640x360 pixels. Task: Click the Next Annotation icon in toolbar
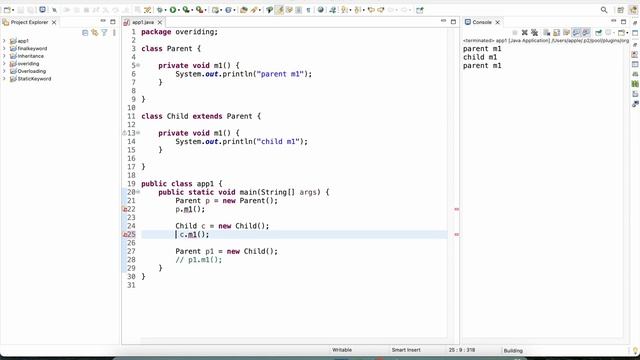coord(345,10)
